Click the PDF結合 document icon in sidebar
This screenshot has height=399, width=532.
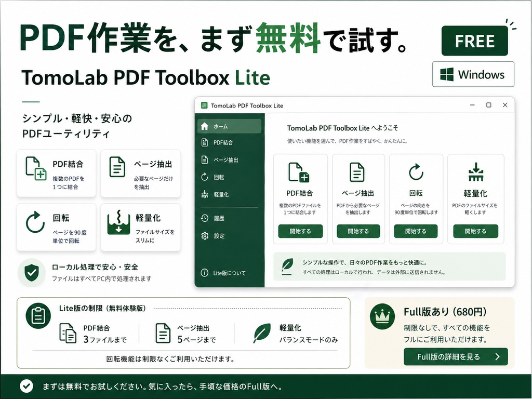point(205,142)
